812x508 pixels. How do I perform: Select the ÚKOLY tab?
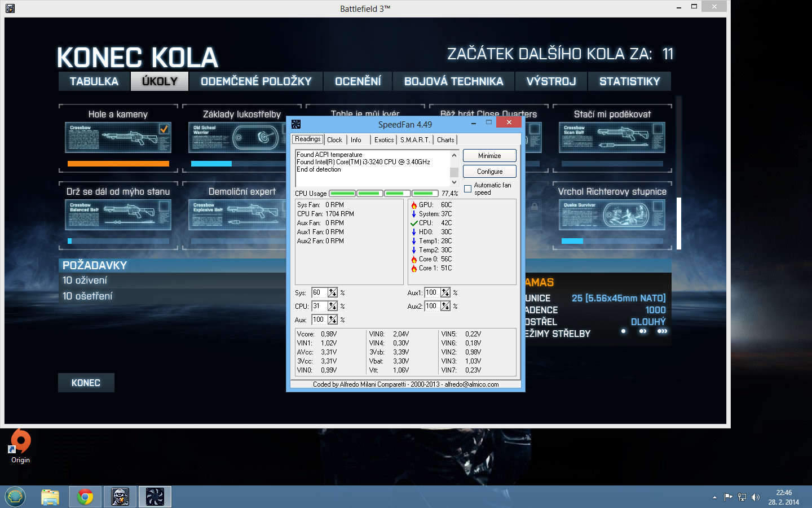click(160, 81)
